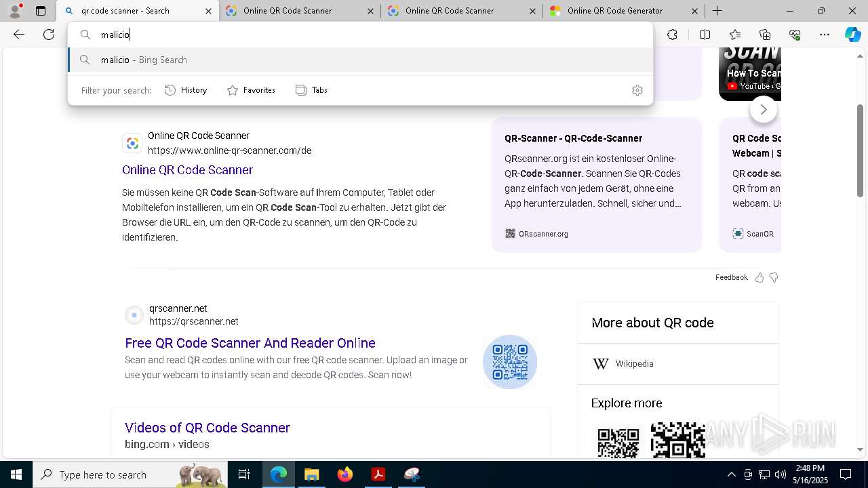Open the Wikipedia link for QR code
Viewport: 868px width, 488px height.
pyautogui.click(x=634, y=364)
